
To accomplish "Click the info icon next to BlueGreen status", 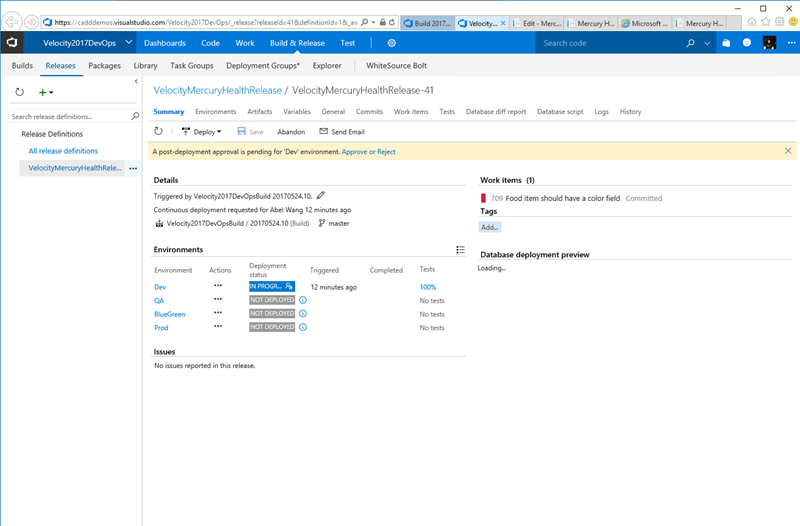I will pyautogui.click(x=303, y=314).
